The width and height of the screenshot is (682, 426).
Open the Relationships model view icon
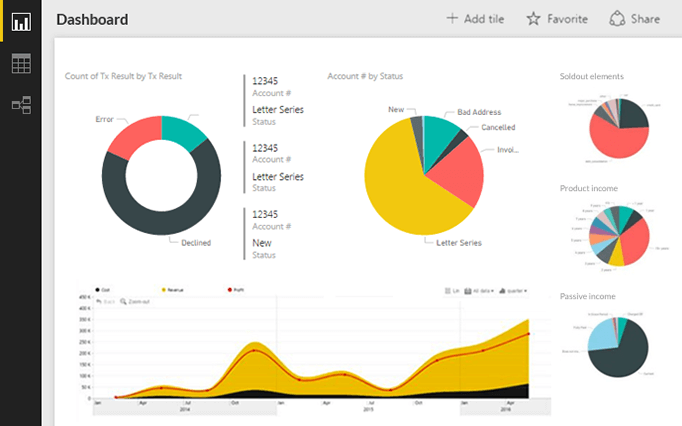20,103
